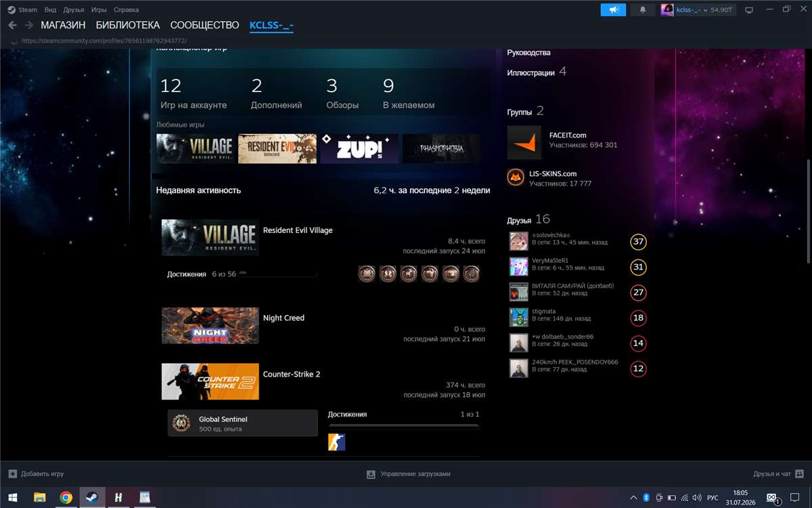Viewport: 812px width, 508px height.
Task: Click level 37 badge of solovèchka
Action: pyautogui.click(x=638, y=242)
